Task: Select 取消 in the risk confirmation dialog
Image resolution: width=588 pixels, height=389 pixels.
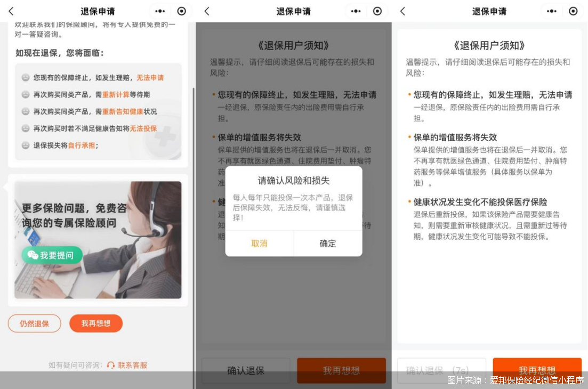Action: [259, 244]
